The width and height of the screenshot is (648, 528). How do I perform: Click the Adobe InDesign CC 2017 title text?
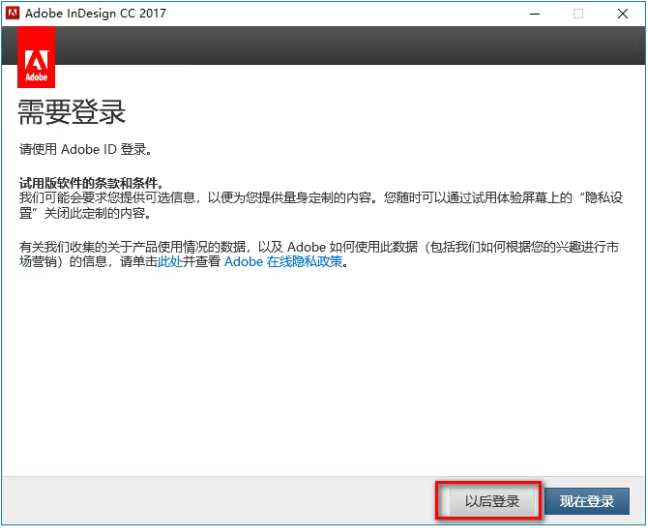(98, 14)
